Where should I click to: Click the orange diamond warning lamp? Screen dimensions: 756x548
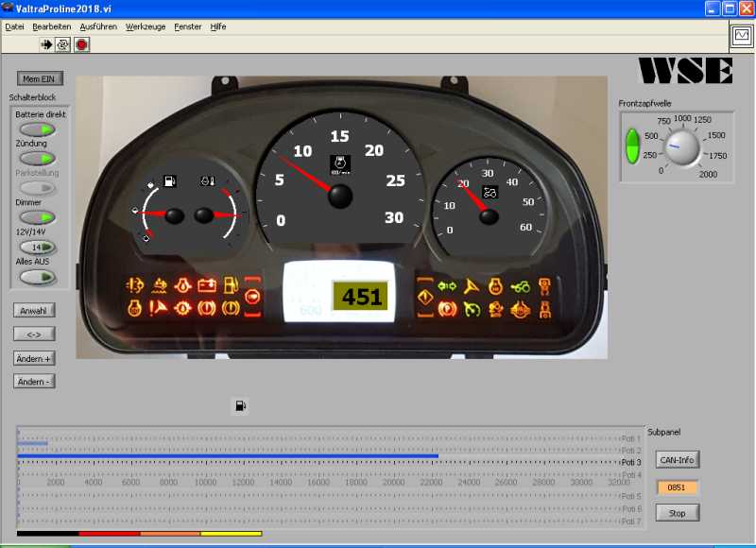tap(424, 297)
